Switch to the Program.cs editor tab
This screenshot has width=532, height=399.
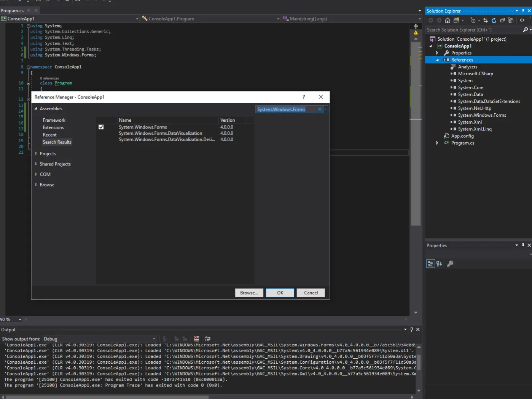coord(12,11)
